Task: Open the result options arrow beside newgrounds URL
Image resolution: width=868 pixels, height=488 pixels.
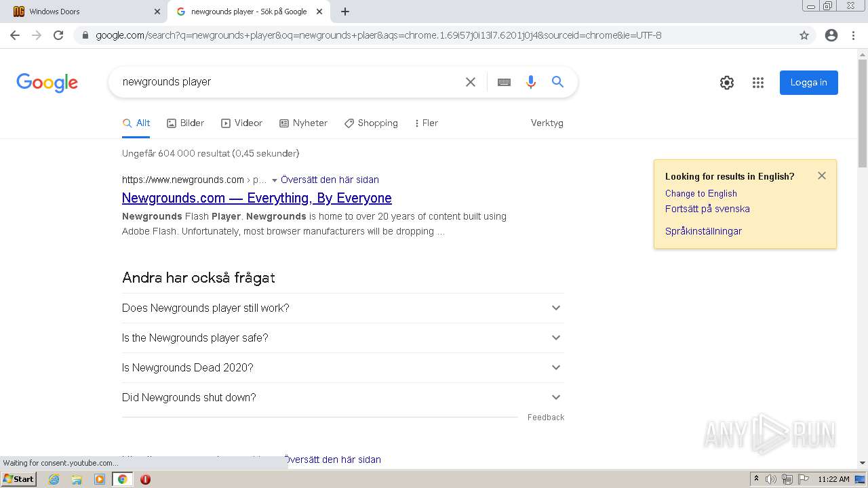Action: click(x=275, y=180)
